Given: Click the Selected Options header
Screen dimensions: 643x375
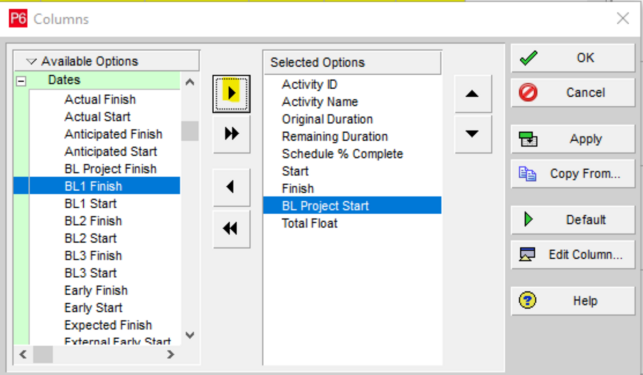Looking at the screenshot, I should tap(352, 62).
